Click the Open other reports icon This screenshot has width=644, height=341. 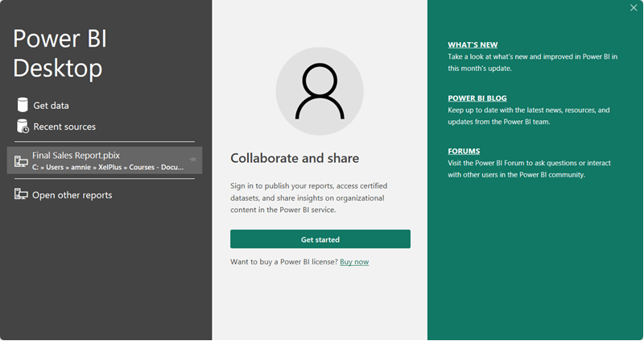click(22, 195)
